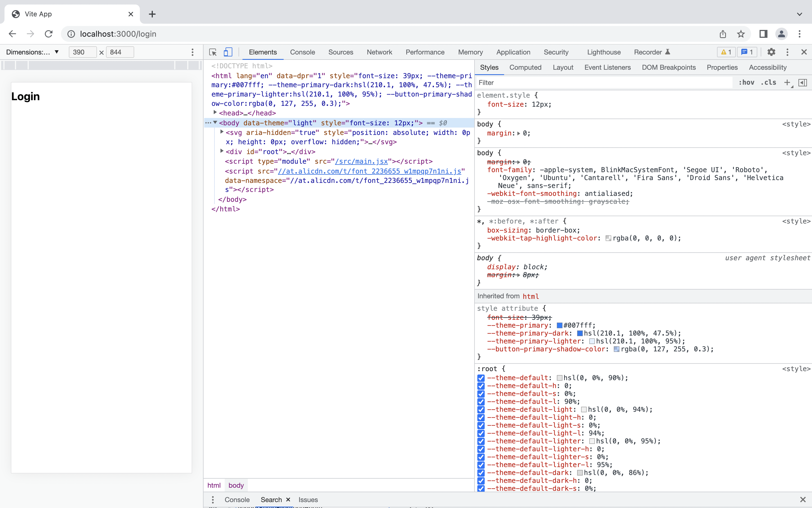Toggle the :hov element state button

pyautogui.click(x=746, y=83)
